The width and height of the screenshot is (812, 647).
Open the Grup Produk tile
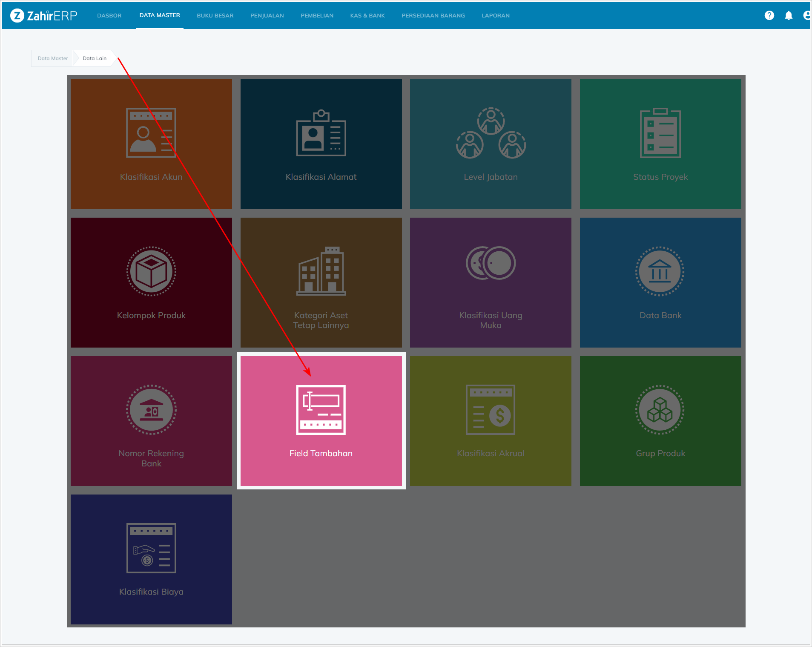pos(660,421)
